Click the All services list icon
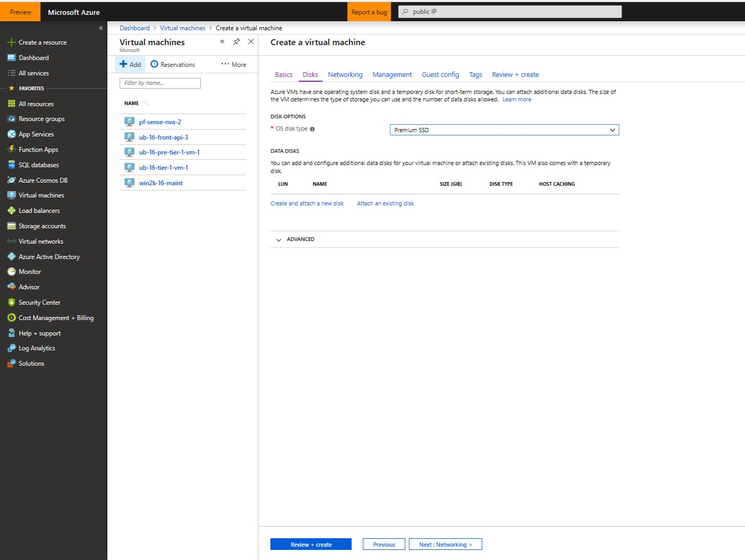745x560 pixels. click(x=11, y=73)
